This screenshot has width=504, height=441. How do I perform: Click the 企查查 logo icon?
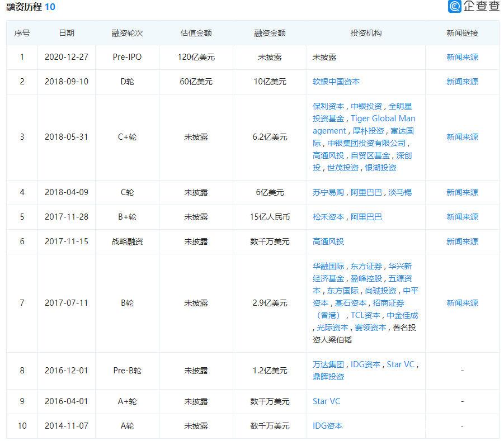point(455,7)
